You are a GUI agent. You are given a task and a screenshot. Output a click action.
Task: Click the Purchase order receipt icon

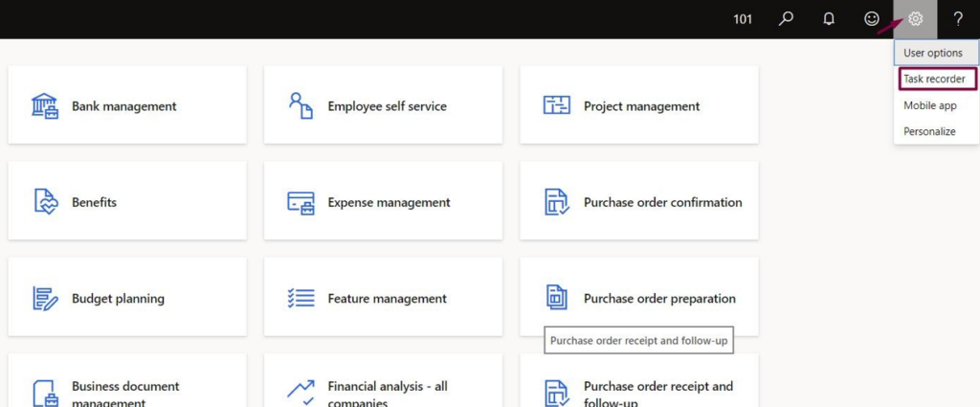556,394
